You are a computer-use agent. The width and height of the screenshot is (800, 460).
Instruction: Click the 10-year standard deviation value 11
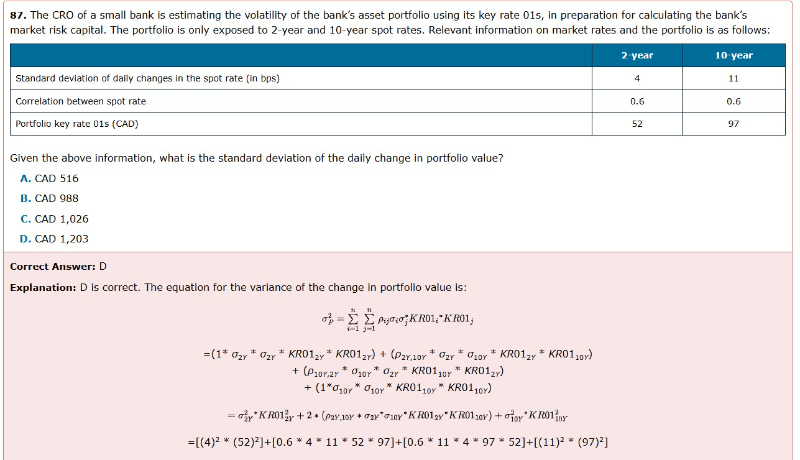[734, 78]
